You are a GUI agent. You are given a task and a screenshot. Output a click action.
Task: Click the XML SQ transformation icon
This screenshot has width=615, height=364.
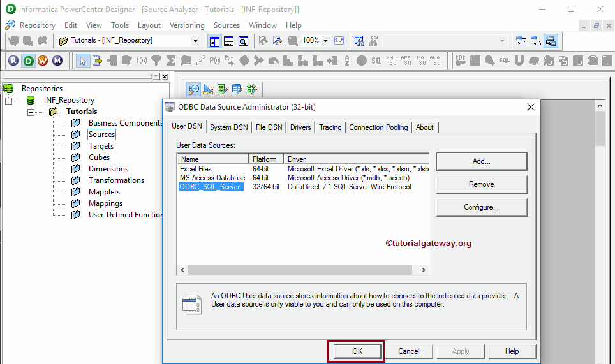coord(392,61)
